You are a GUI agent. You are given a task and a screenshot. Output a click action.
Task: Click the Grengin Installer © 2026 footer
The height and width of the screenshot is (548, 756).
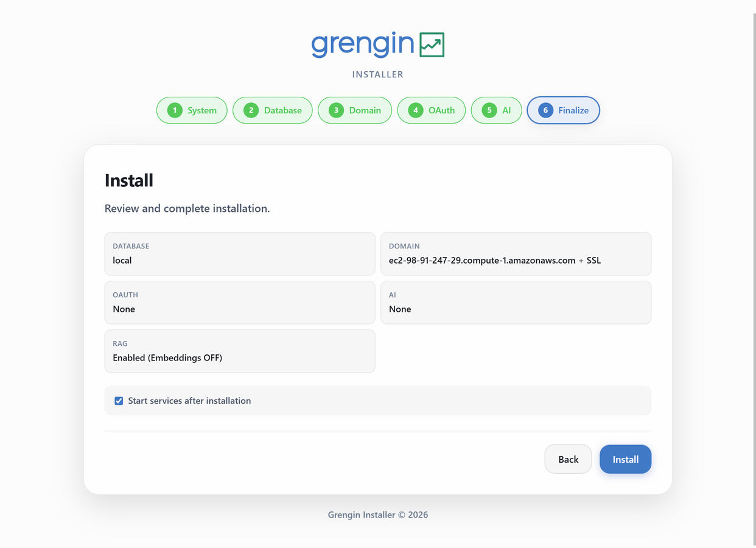click(x=378, y=515)
